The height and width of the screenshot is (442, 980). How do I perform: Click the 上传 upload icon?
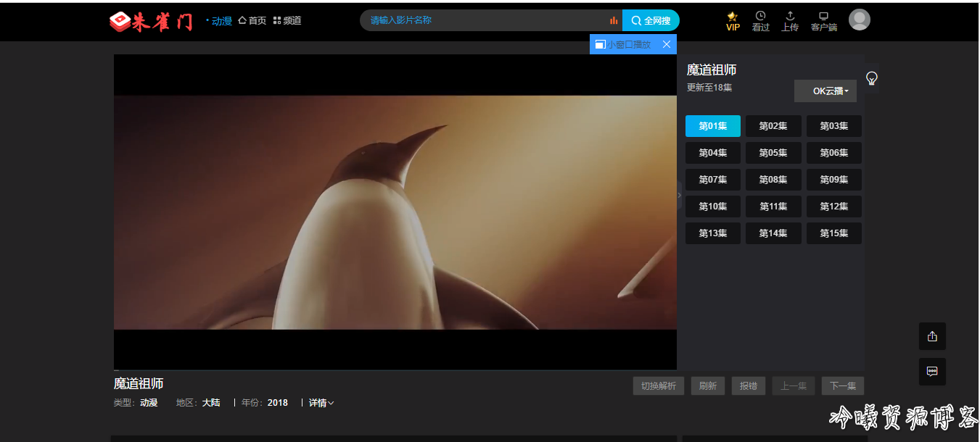point(790,21)
